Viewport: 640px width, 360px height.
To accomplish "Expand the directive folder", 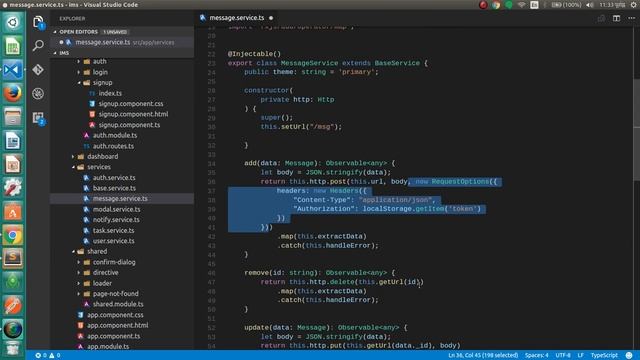I will click(79, 273).
